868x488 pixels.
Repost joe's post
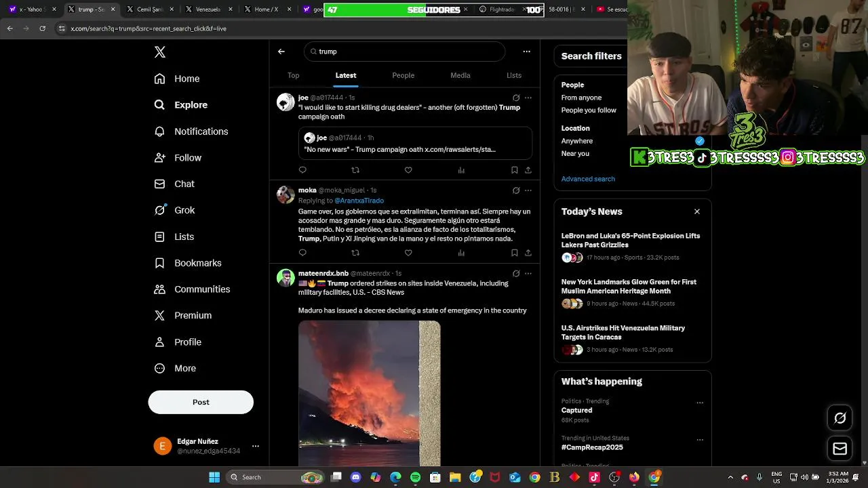(355, 170)
